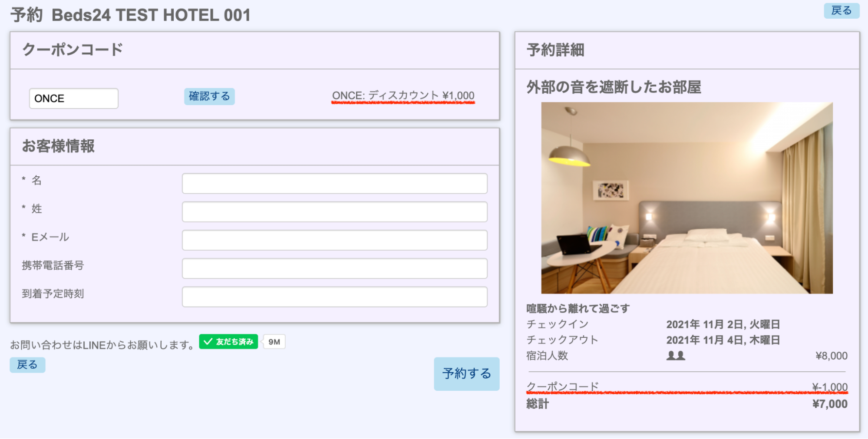Click into the 姓 input field
This screenshot has width=868, height=439.
click(334, 211)
